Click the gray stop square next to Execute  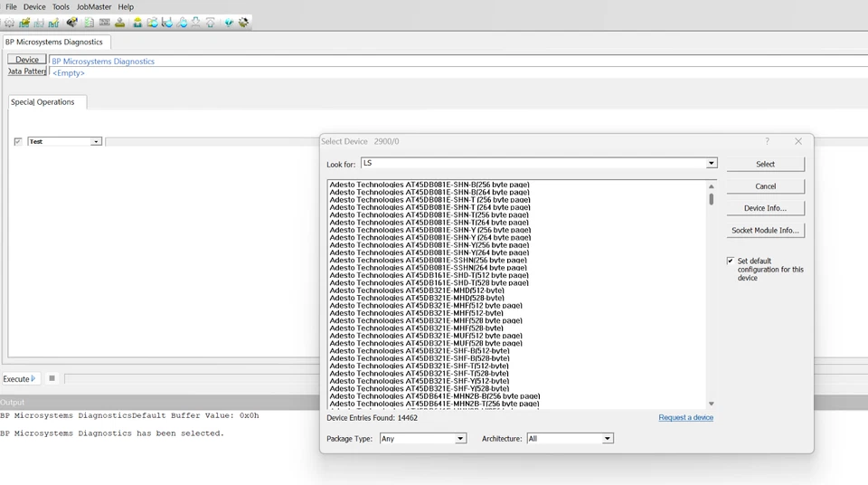[52, 378]
